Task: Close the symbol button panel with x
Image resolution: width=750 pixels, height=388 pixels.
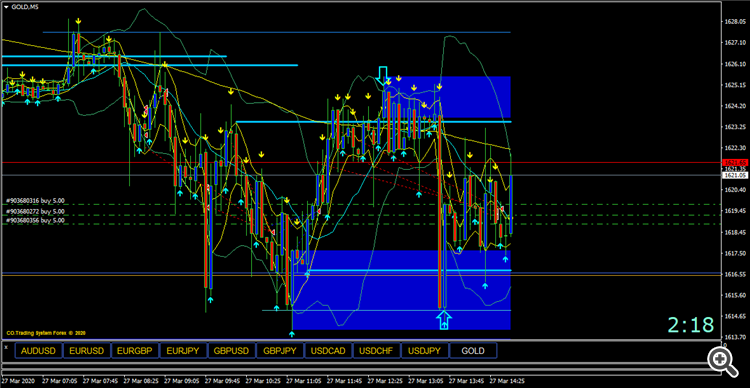Action: pos(6,347)
